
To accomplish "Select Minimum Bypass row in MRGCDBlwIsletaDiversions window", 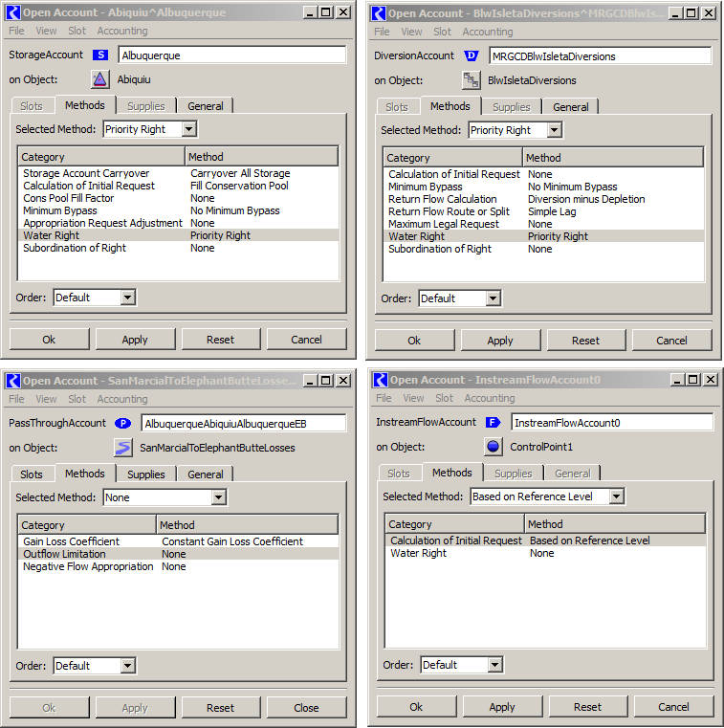I will [x=544, y=187].
